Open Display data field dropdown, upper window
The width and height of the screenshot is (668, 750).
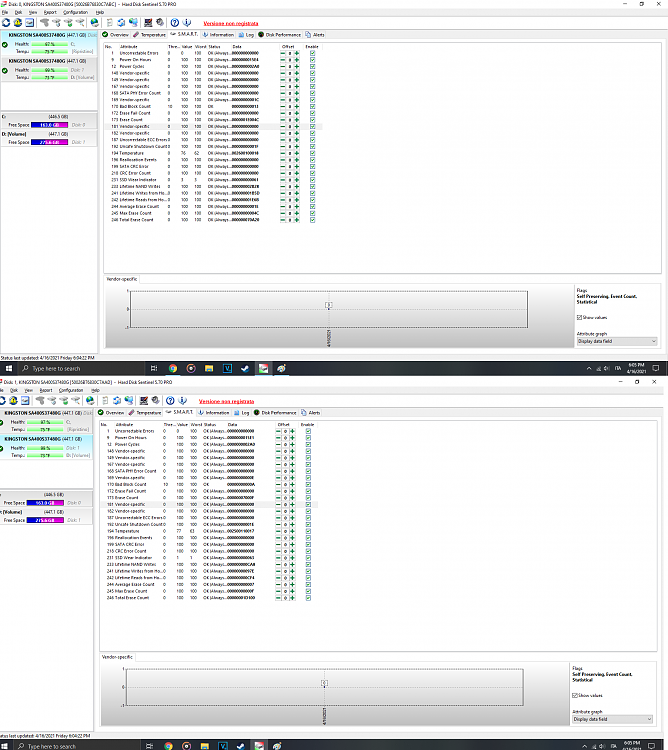pos(617,342)
